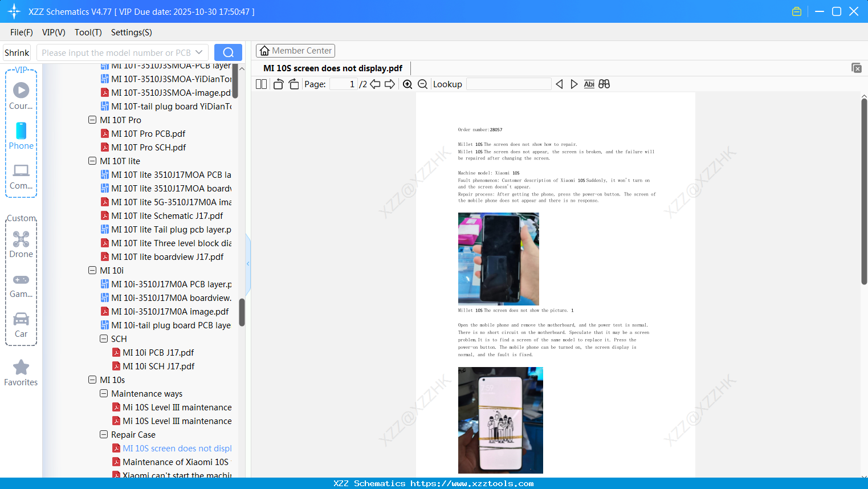This screenshot has height=489, width=868.
Task: Collapse the MI 10i tree node
Action: (x=92, y=271)
